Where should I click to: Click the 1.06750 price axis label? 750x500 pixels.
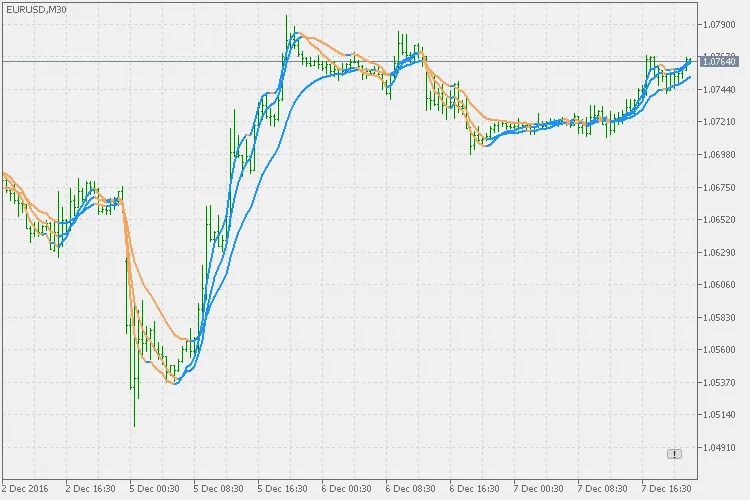pos(720,187)
